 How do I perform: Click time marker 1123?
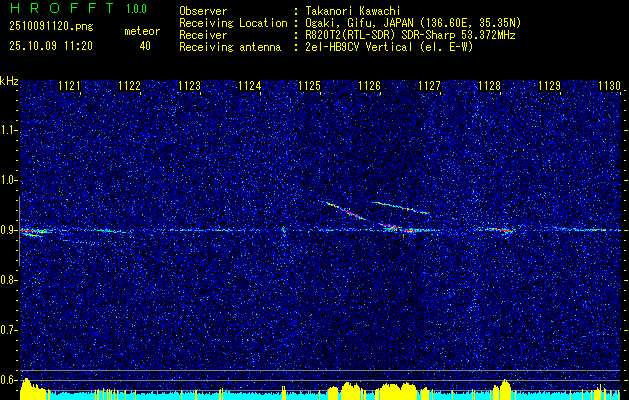coord(189,85)
